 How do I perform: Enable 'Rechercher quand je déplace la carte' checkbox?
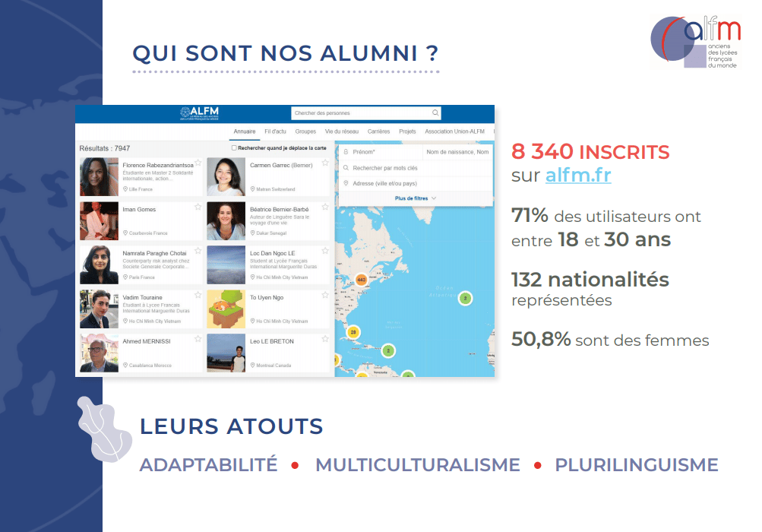tap(234, 148)
